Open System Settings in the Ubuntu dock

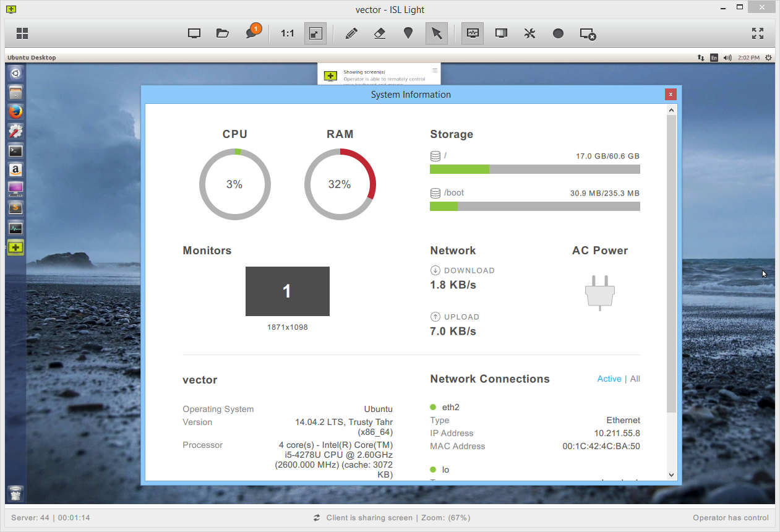click(x=16, y=131)
